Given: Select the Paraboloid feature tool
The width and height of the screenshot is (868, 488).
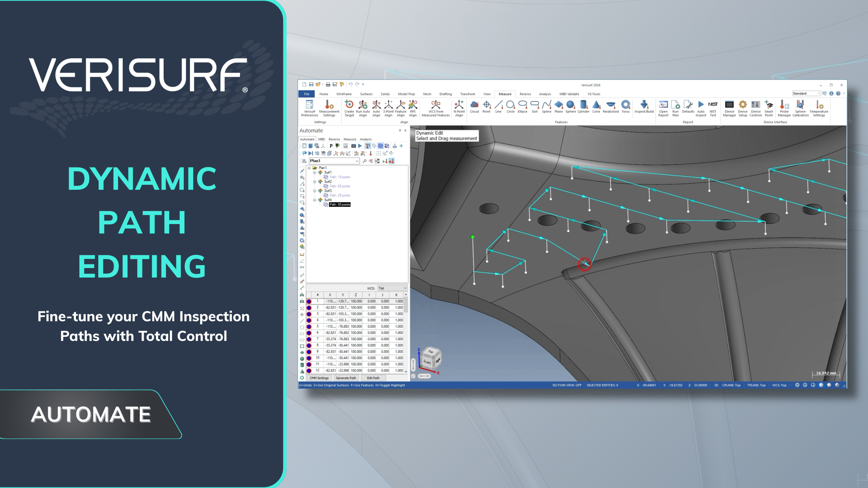Looking at the screenshot, I should 611,107.
